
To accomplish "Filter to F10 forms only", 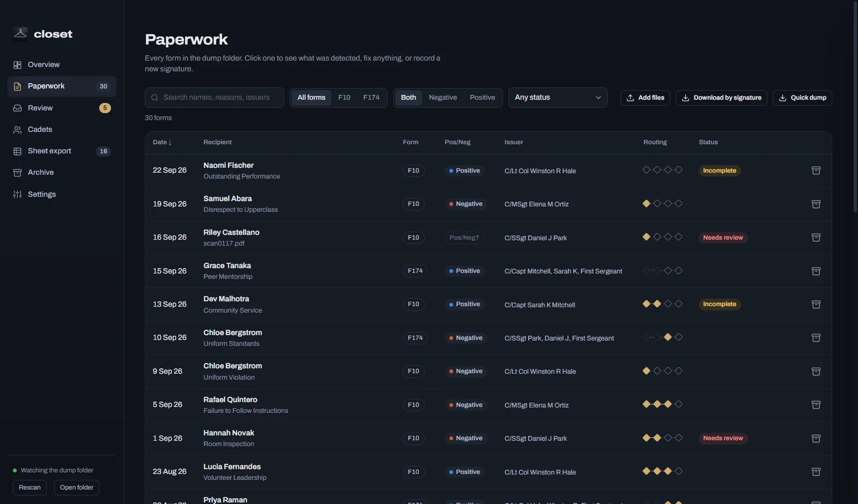I will click(344, 98).
